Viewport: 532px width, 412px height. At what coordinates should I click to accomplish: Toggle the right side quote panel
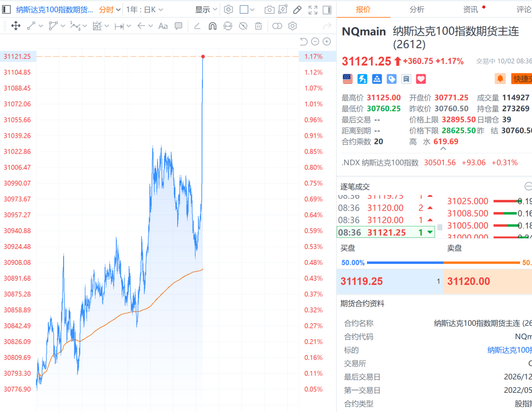tap(327, 10)
